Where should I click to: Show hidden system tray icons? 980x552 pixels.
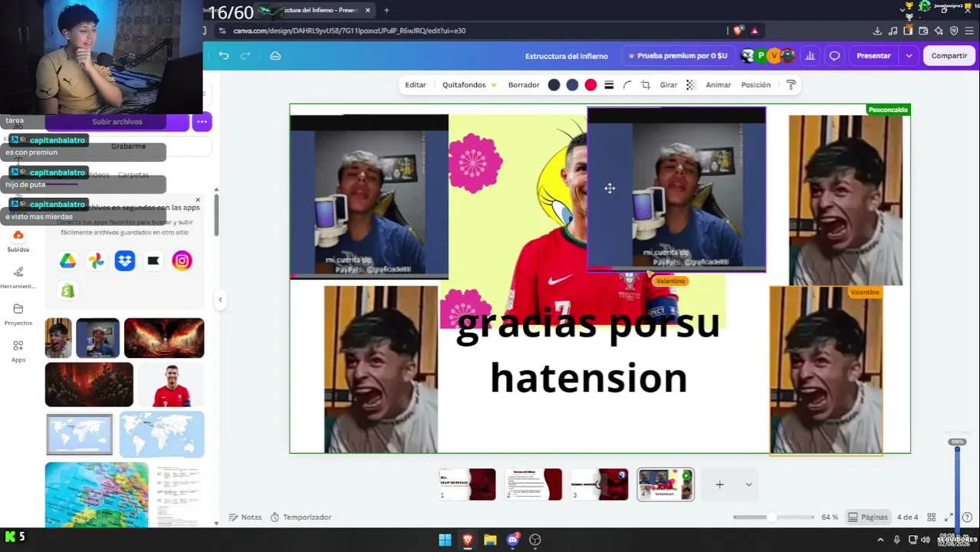point(880,540)
